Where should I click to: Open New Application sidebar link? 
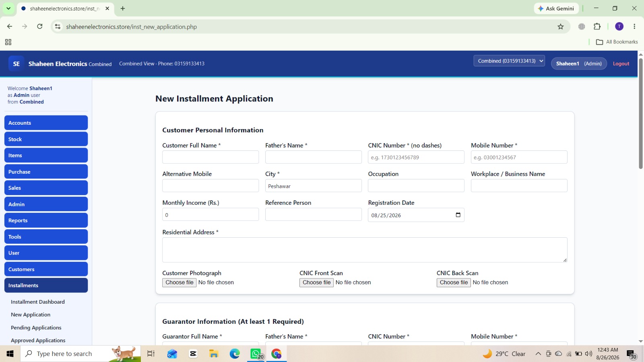point(31,315)
